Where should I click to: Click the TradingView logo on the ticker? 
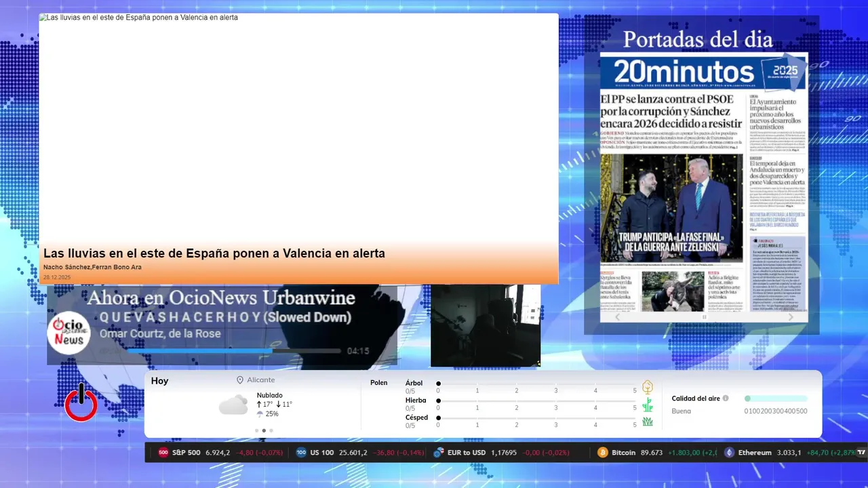[x=861, y=453]
